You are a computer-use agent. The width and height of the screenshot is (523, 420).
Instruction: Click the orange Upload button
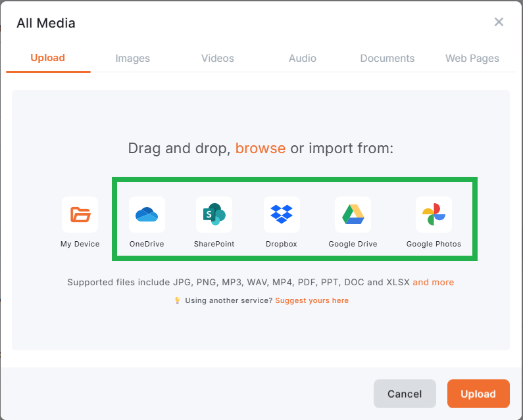click(x=478, y=394)
